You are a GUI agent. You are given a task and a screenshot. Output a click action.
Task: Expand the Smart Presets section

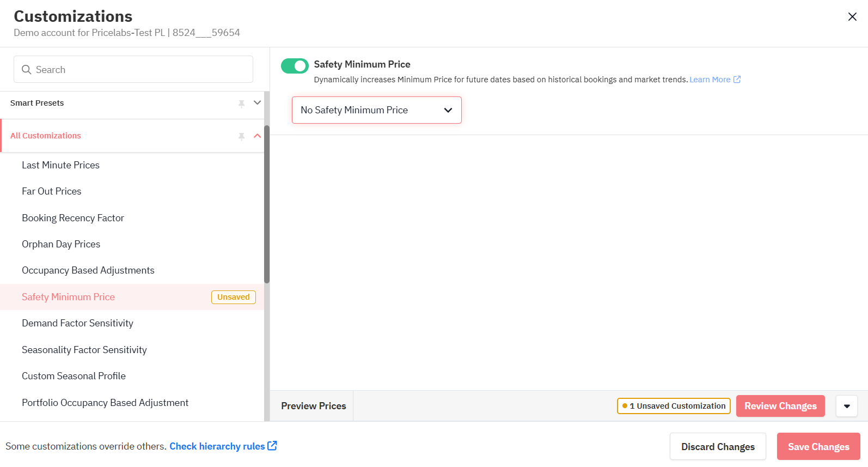(x=258, y=103)
